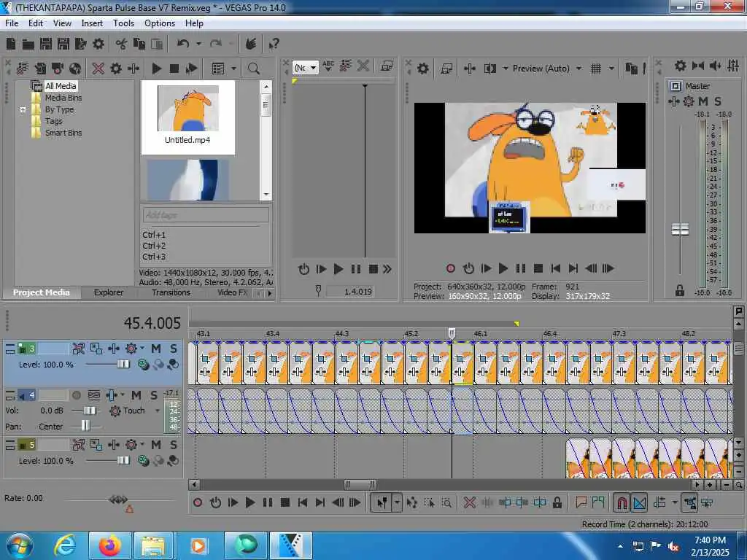Solo the Master bus
Viewport: 747px width, 560px height.
(718, 101)
